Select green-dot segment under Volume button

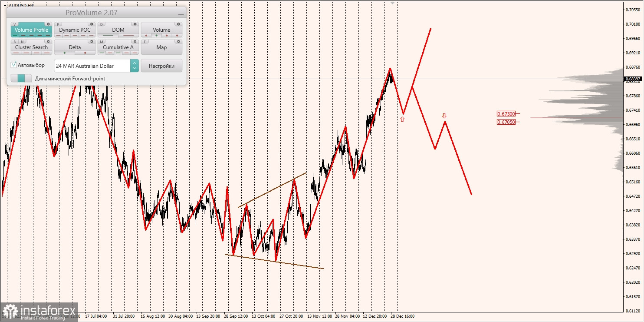coord(156,35)
